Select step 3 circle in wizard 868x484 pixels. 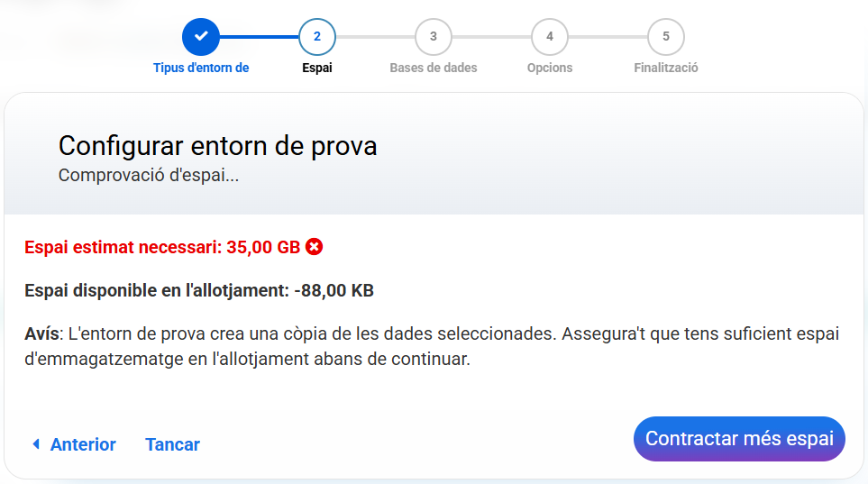[434, 37]
